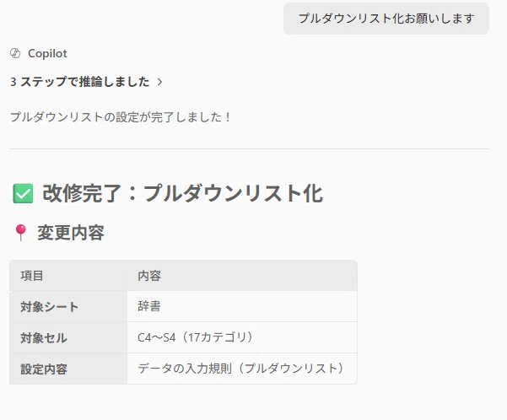Viewport: 507px width, 420px height.
Task: Click the 改修完了：プルダウンリスト化 heading
Action: point(183,193)
